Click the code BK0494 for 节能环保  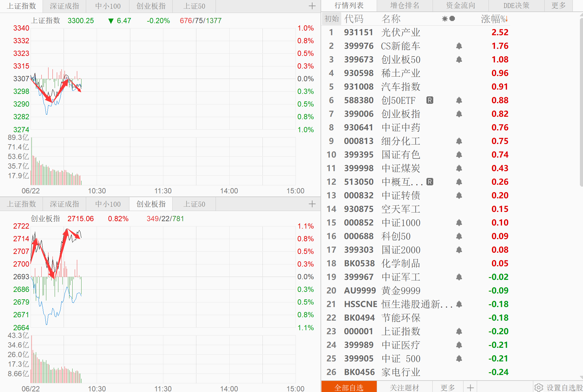(x=359, y=318)
